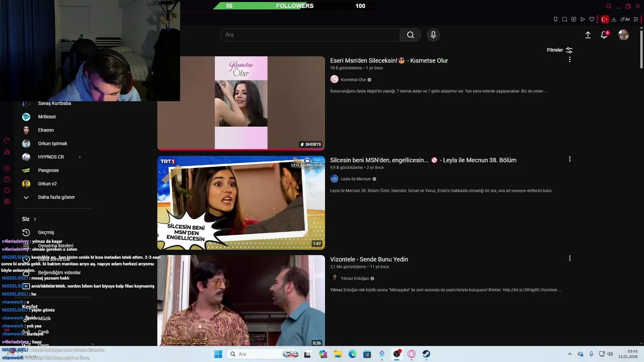Go to Yılmaz Erdoğan channel name
The width and height of the screenshot is (644, 362).
355,279
